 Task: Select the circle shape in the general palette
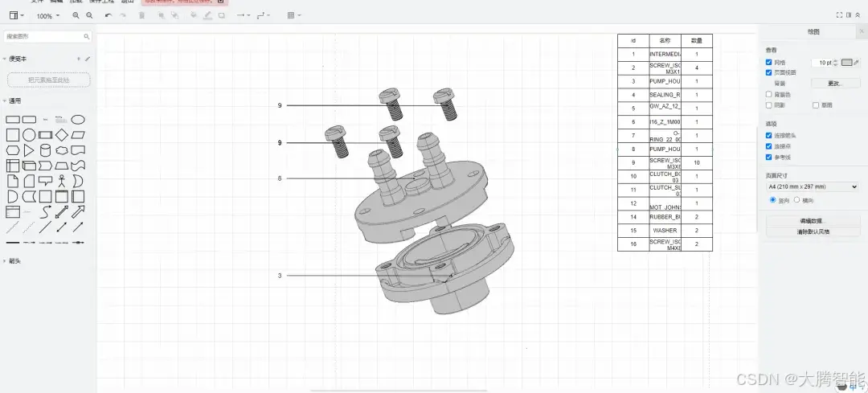tap(29, 134)
